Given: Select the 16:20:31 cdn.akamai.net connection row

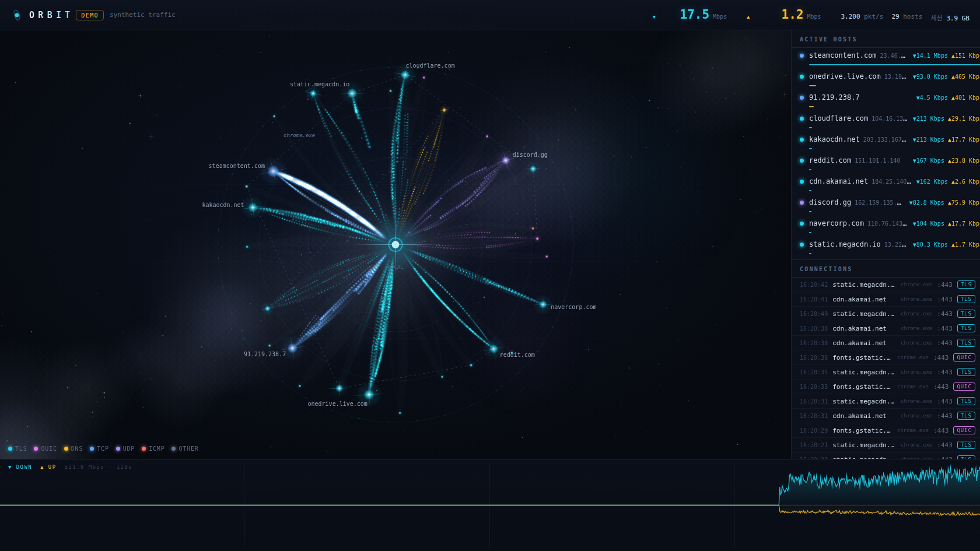Looking at the screenshot, I should click(885, 416).
